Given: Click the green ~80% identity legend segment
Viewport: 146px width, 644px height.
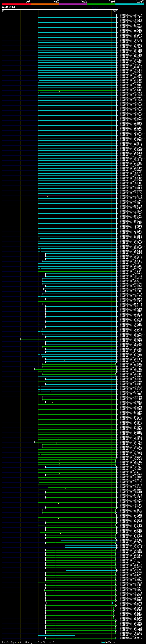Looking at the screenshot, I should pyautogui.click(x=101, y=4).
